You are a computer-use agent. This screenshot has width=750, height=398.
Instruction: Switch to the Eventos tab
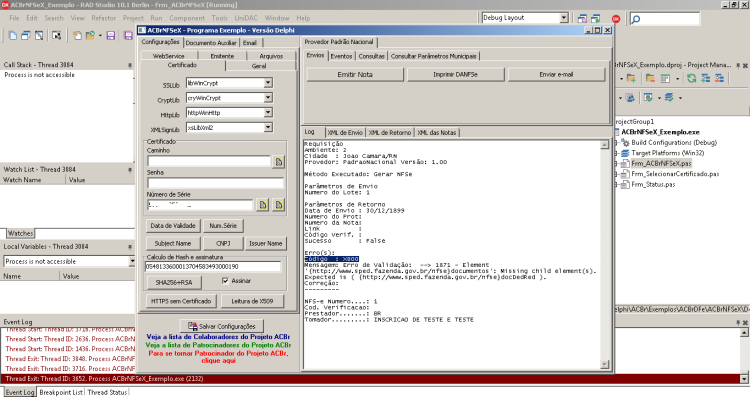coord(341,56)
